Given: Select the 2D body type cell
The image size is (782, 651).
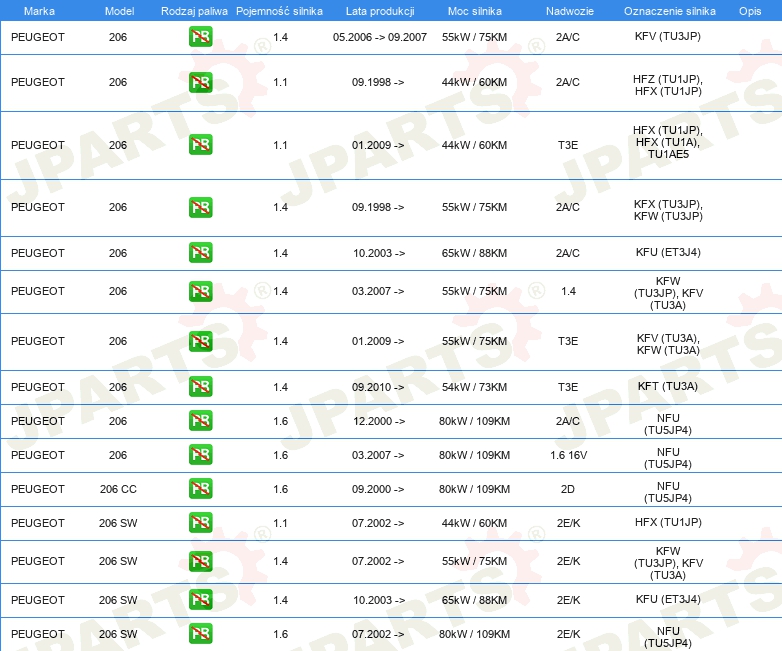Looking at the screenshot, I should click(x=568, y=489).
